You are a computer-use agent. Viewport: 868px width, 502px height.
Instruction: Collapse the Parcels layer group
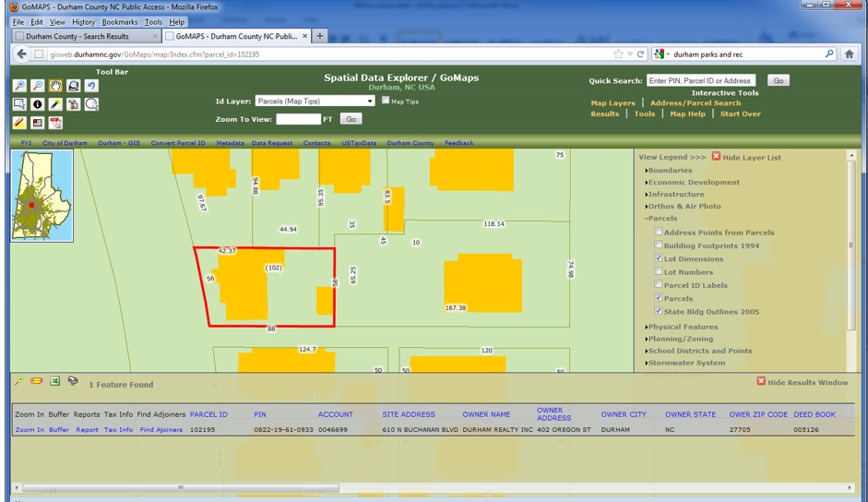(x=661, y=219)
